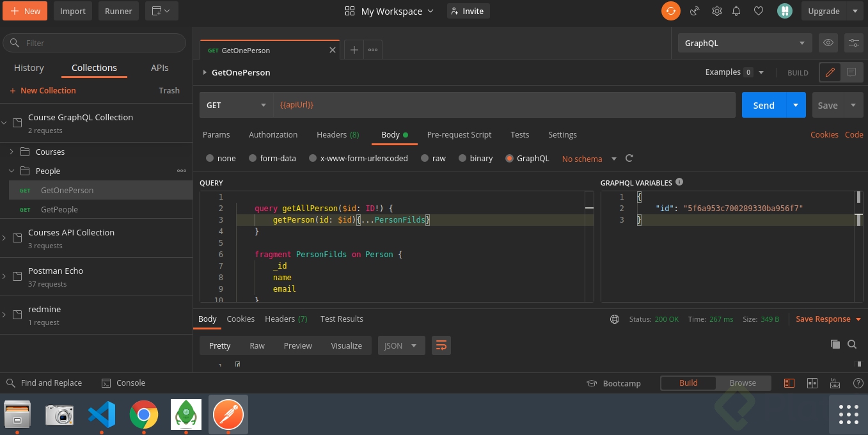Open the GraphQL environment dropdown
Screen dimensions: 868x435
[x=744, y=43]
